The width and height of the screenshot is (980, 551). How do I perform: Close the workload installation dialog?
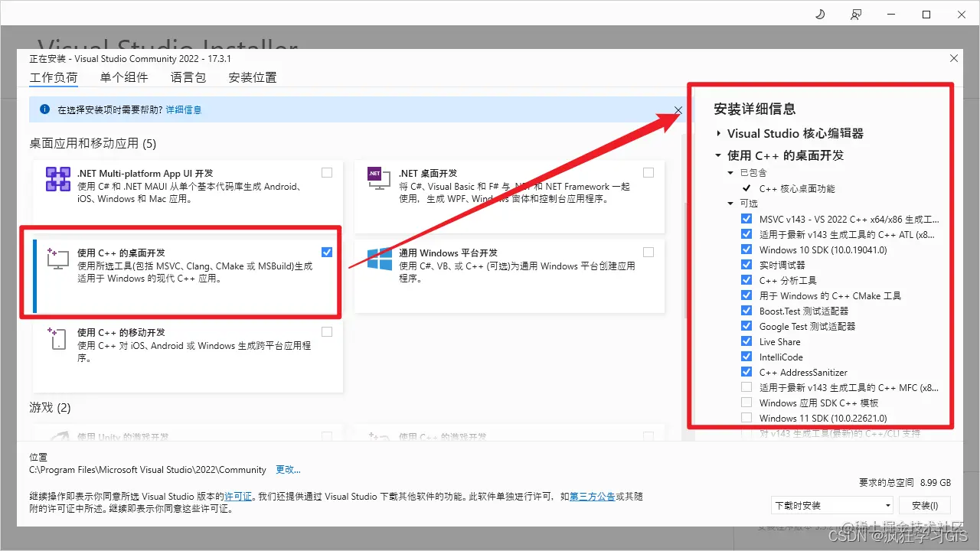click(x=953, y=58)
